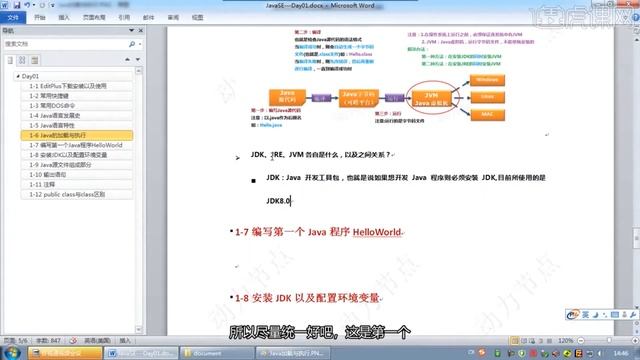Click the Undo arrow icon
The width and height of the screenshot is (640, 360).
pyautogui.click(x=27, y=5)
